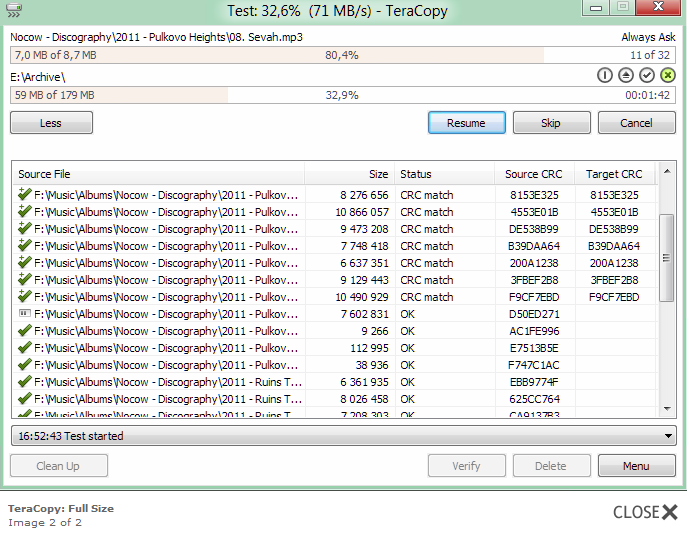Click status icon of the 7 748 418 row
Viewport: 687px width, 537px height.
tap(25, 246)
